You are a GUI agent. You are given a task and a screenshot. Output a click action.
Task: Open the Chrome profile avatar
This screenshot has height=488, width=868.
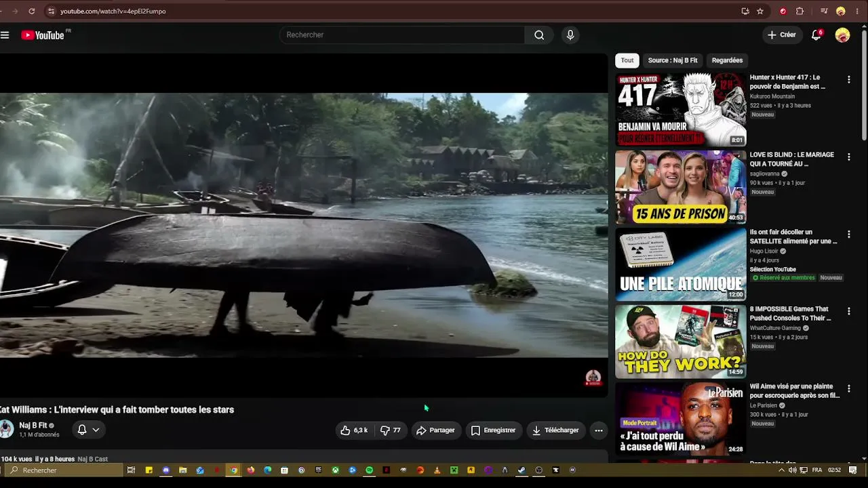(841, 11)
